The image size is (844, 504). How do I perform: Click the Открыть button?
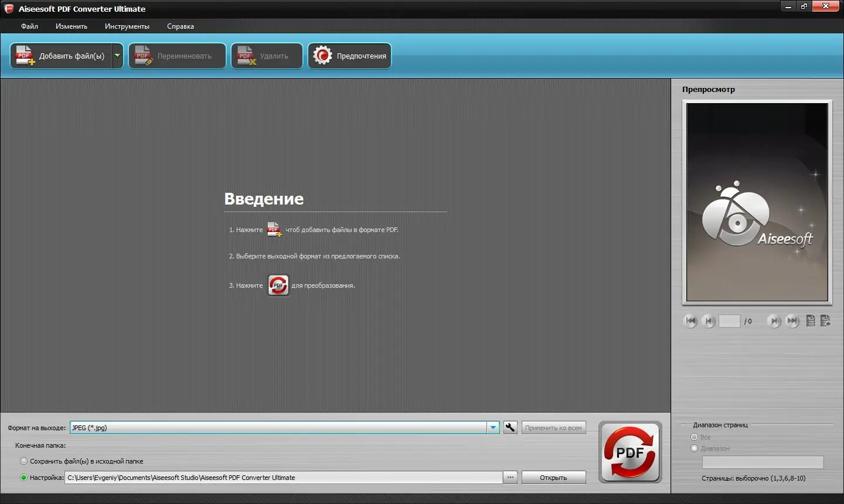coord(553,478)
